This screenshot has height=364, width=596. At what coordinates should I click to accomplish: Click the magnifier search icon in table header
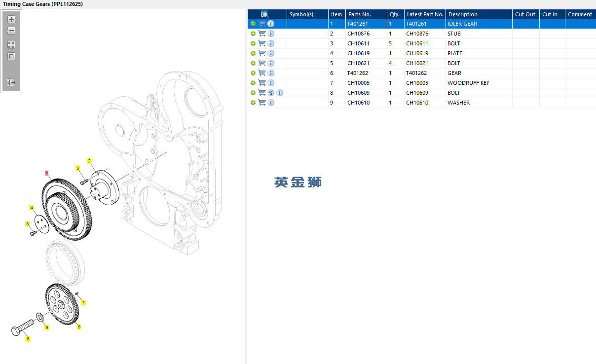point(265,14)
